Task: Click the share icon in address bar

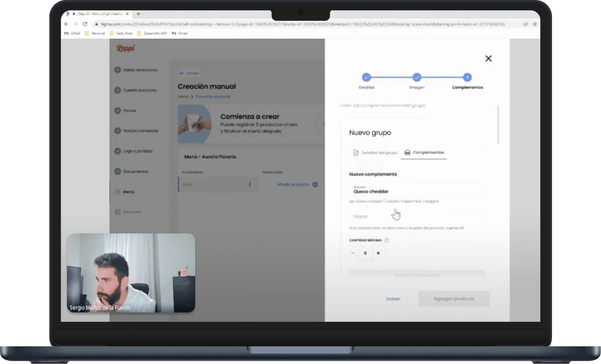Action: pyautogui.click(x=526, y=24)
